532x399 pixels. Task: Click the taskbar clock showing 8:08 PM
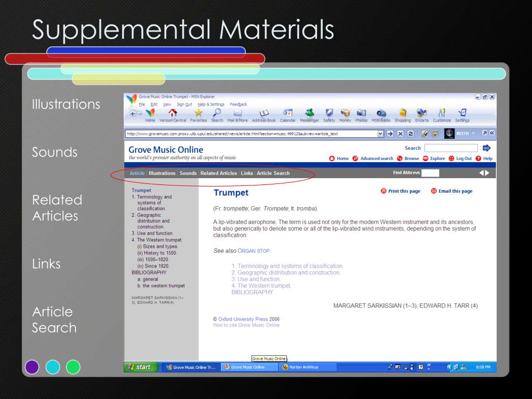[483, 367]
